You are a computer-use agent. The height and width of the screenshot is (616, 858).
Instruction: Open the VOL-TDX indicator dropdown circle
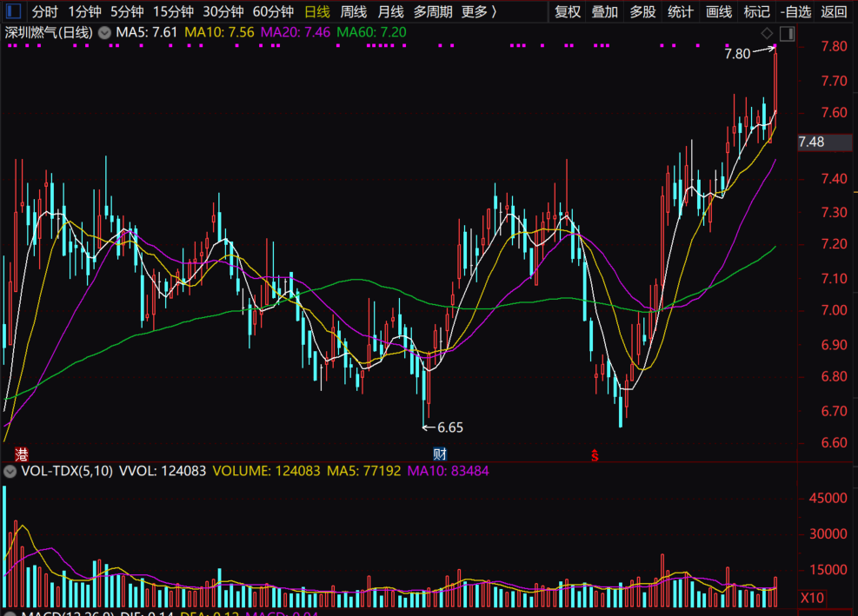(10, 472)
